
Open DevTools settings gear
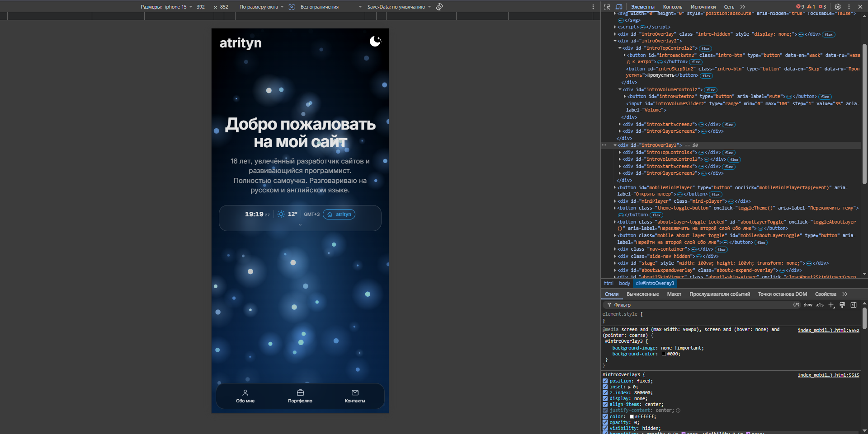point(838,7)
